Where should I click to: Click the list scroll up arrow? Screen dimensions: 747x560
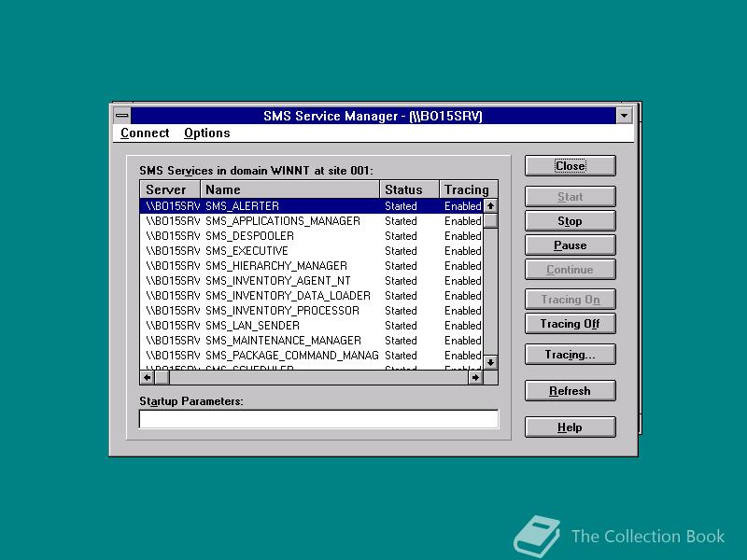tap(490, 205)
